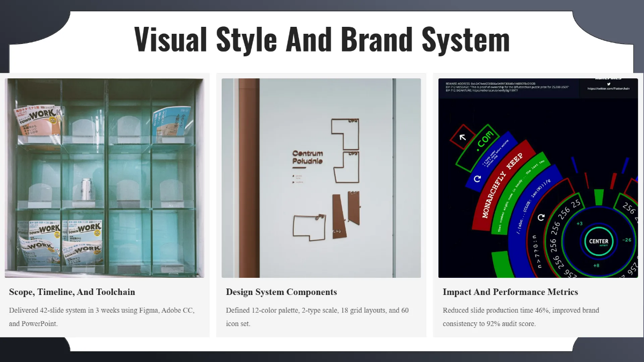Select the refresh icon on the blue arc
Screen dimensions: 644x362
click(x=477, y=179)
